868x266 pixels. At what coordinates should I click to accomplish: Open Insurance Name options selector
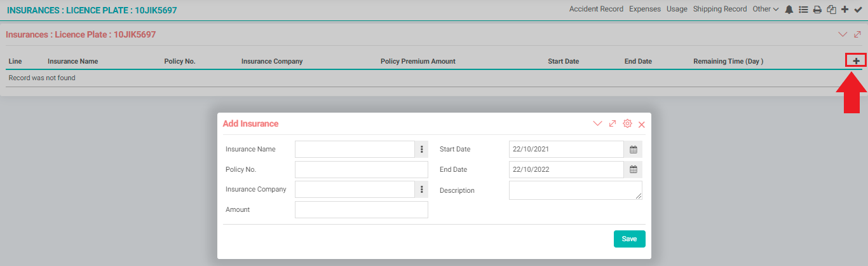click(421, 150)
